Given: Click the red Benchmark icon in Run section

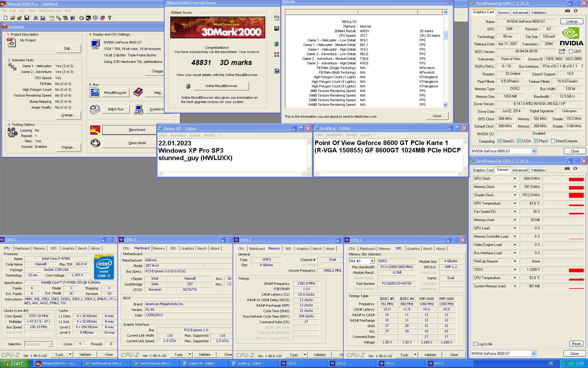Looking at the screenshot, I should pos(95,130).
